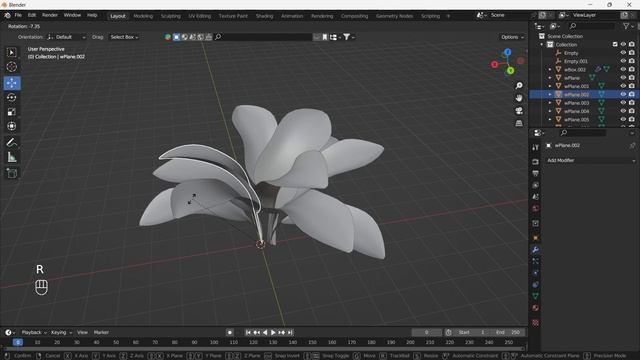
Task: Open the Orientation Default dropdown
Action: pyautogui.click(x=66, y=37)
